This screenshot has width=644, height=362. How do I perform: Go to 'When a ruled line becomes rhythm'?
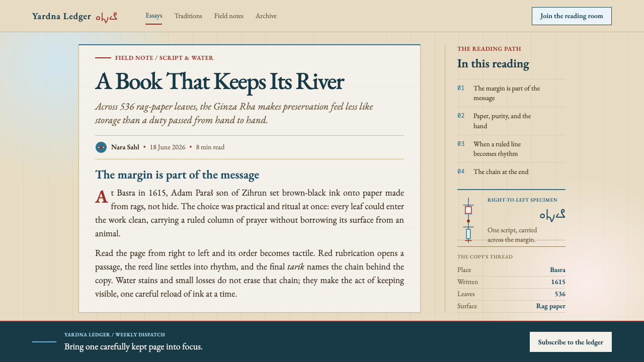tap(511, 149)
